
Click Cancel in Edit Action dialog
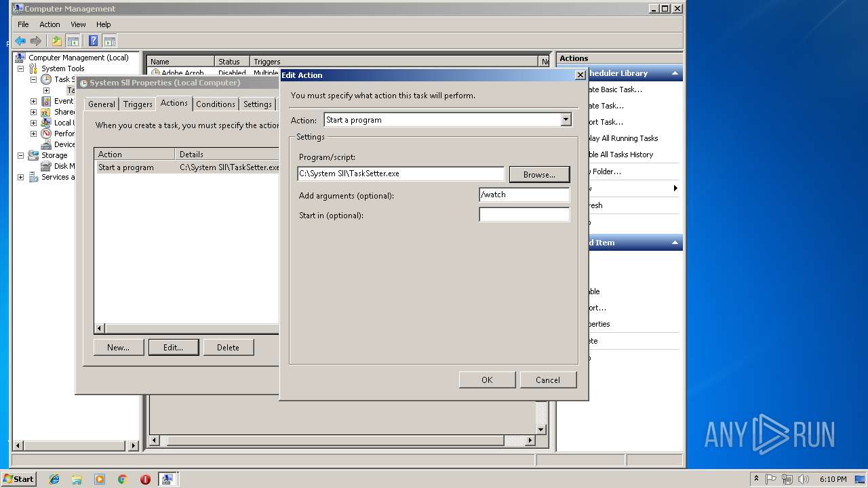coord(548,380)
